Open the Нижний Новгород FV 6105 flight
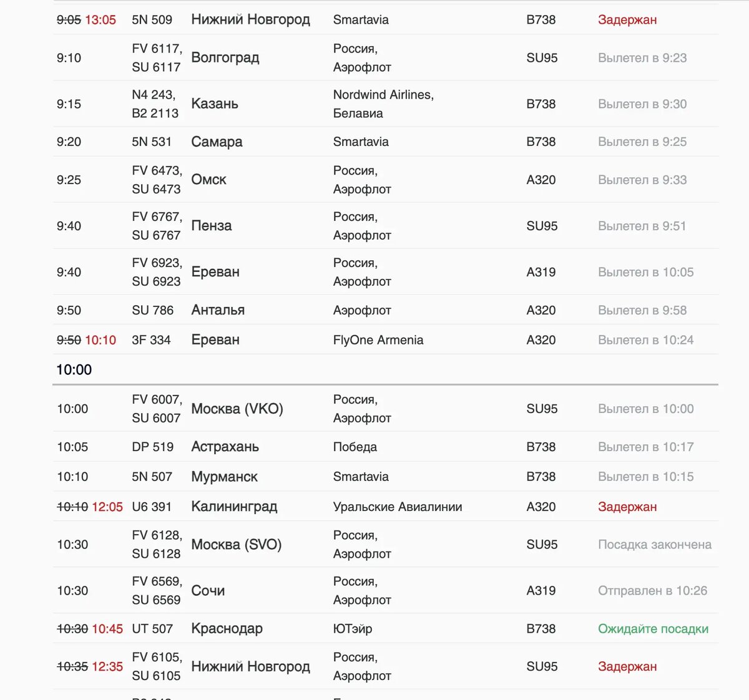 point(386,666)
